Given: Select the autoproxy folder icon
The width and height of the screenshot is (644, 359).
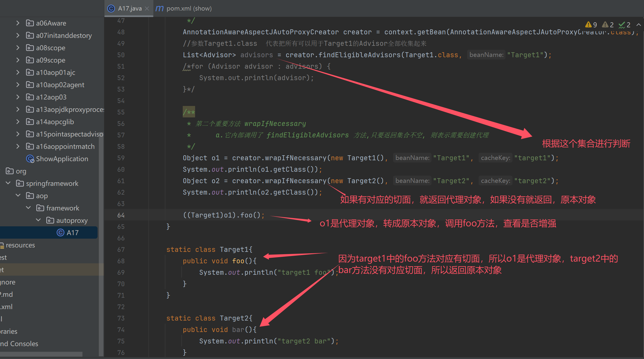Looking at the screenshot, I should (x=50, y=220).
